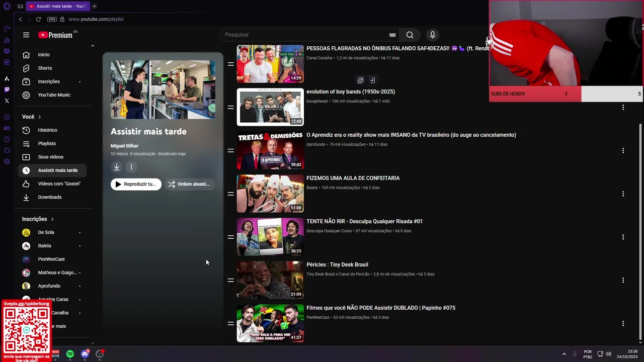Shuffle playlist with Ordem aleatória button
The height and width of the screenshot is (362, 644).
pyautogui.click(x=190, y=184)
